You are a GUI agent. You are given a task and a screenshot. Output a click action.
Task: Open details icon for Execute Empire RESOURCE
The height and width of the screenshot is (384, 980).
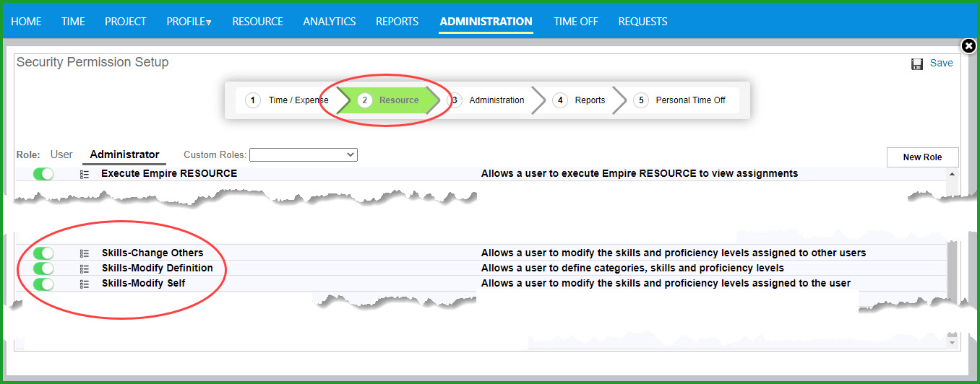point(85,174)
